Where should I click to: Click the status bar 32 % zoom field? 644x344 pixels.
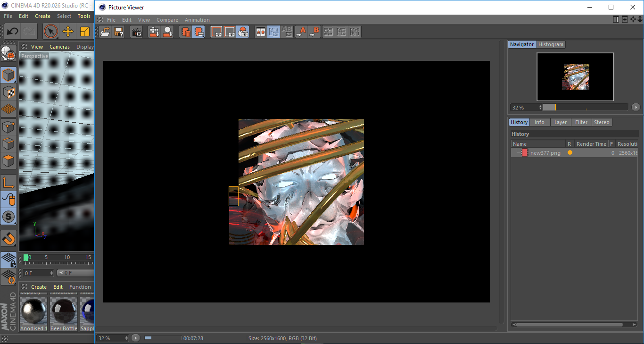tap(113, 338)
